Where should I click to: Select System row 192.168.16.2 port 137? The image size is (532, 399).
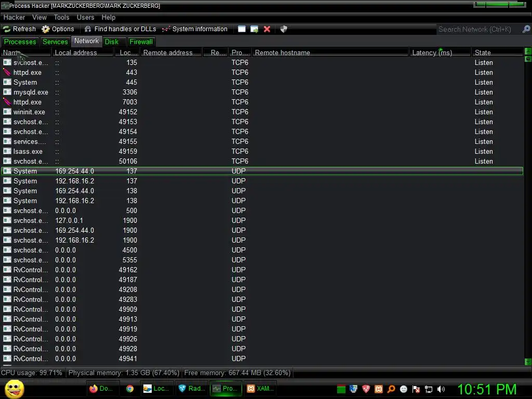coord(262,181)
